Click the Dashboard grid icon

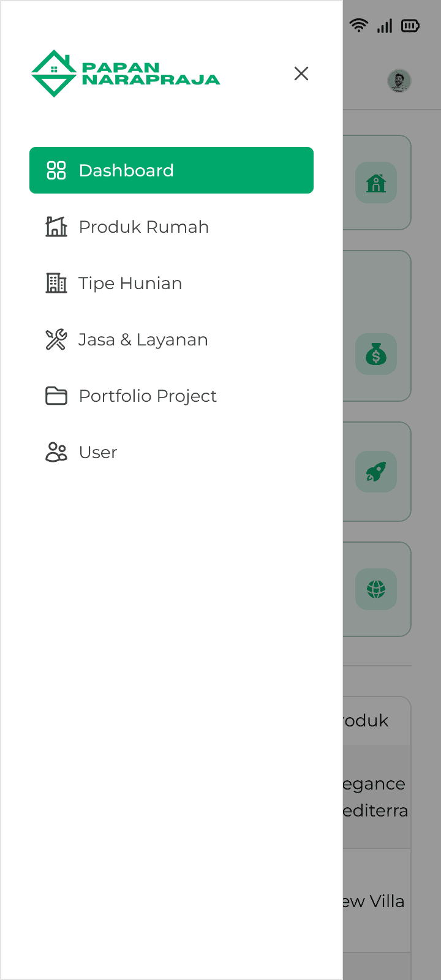click(56, 170)
